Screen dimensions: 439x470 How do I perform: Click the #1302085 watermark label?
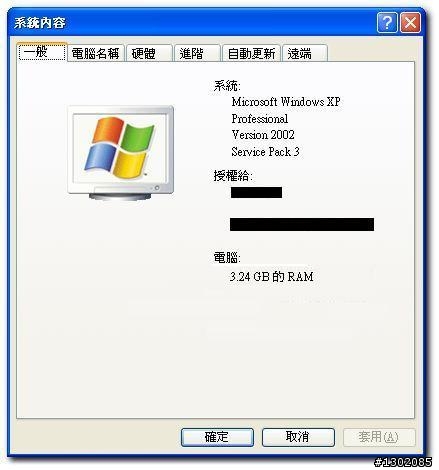point(403,462)
